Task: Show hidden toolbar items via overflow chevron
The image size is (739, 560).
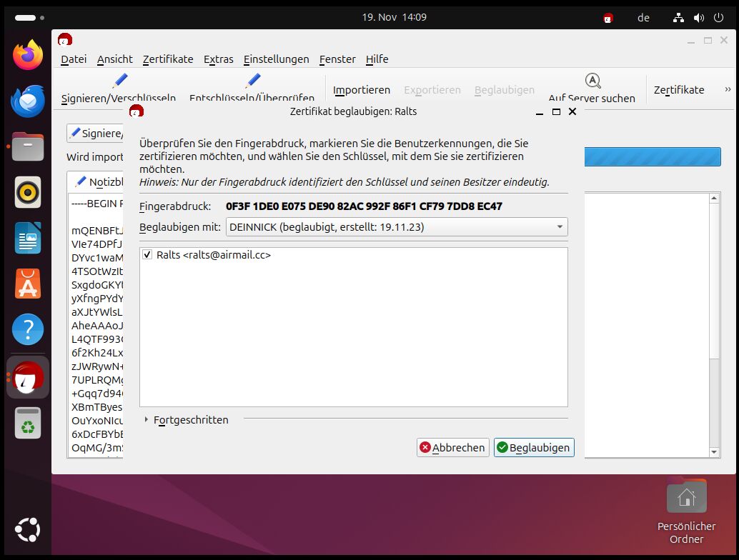Action: (x=728, y=89)
